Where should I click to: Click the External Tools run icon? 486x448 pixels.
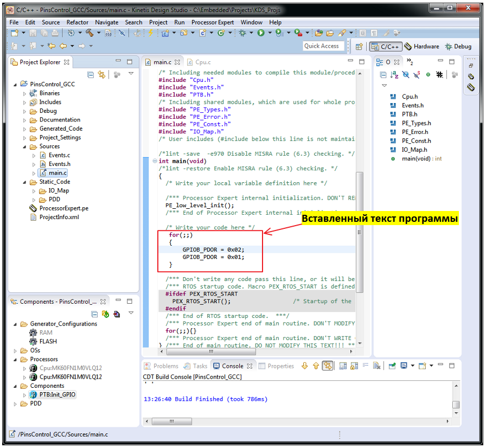point(298,33)
